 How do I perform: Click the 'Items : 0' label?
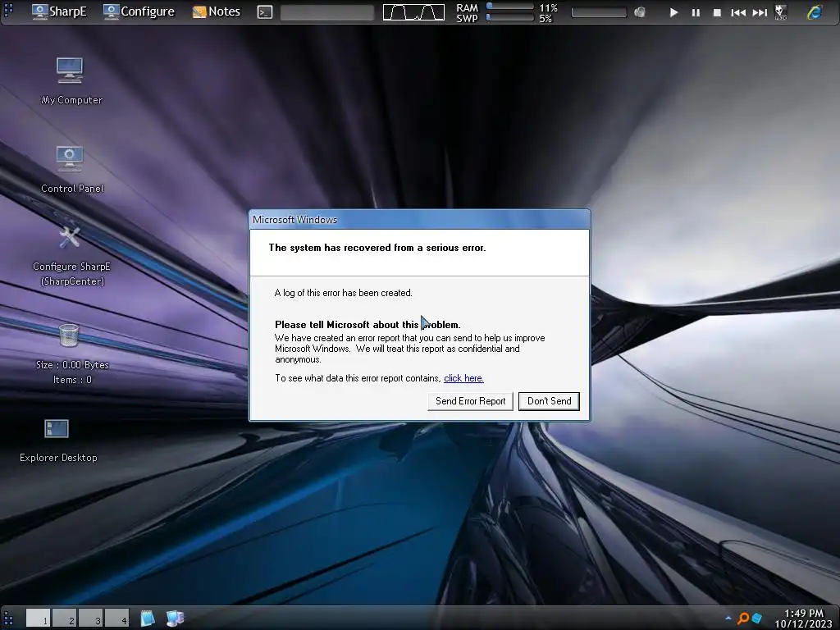click(x=72, y=380)
